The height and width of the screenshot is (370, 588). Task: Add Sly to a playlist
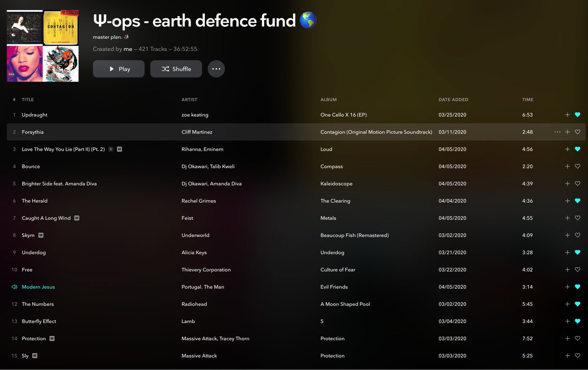(567, 356)
